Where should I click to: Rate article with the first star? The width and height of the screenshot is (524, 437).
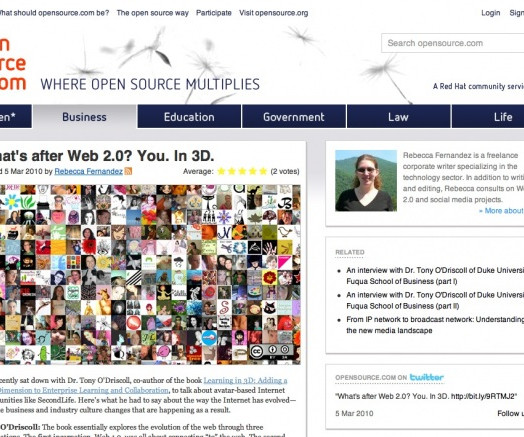click(221, 171)
